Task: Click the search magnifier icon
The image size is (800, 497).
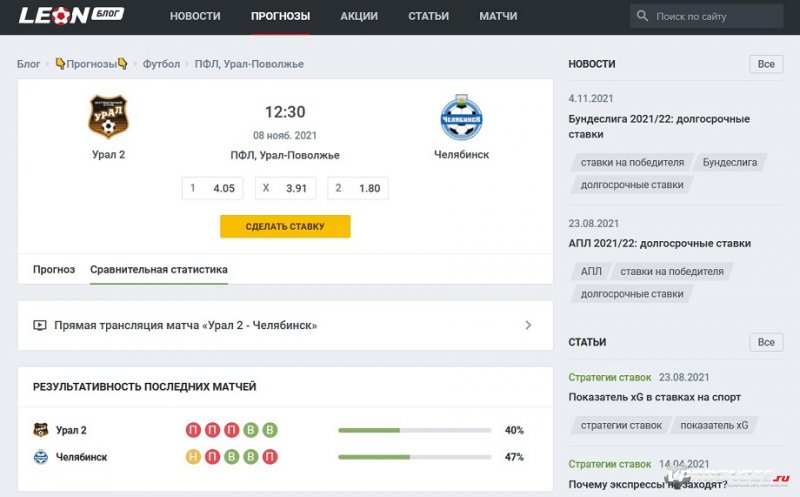Action: click(x=642, y=16)
